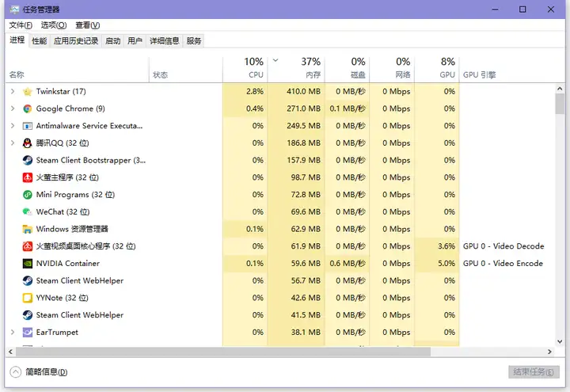Click the 0.6 MB/秒 disk value
Image resolution: width=570 pixels, height=392 pixels.
(348, 263)
